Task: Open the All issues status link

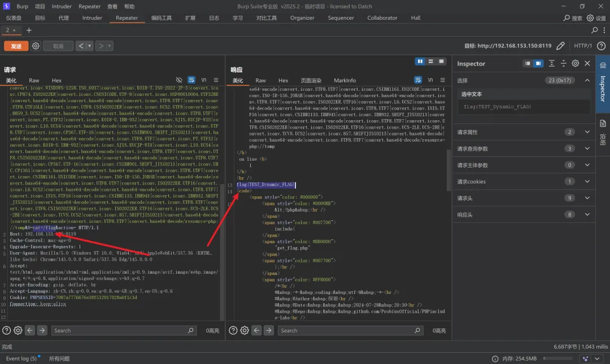Action: pos(59,358)
